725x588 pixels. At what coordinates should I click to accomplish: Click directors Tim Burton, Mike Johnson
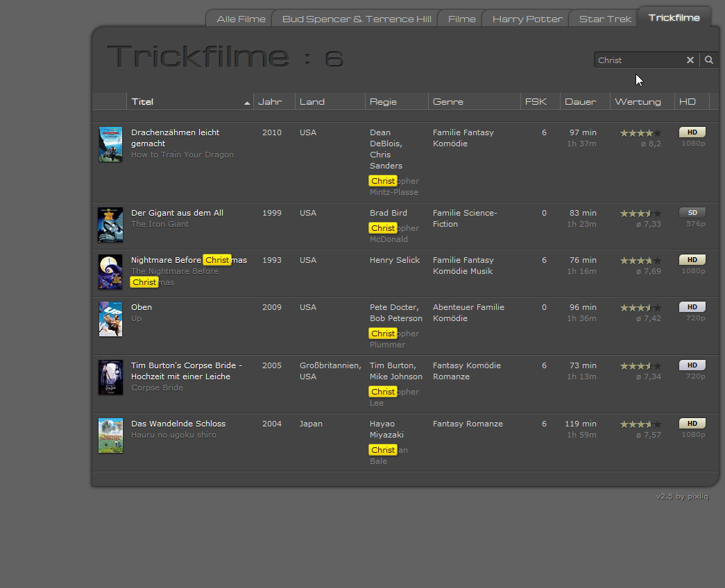click(x=395, y=371)
